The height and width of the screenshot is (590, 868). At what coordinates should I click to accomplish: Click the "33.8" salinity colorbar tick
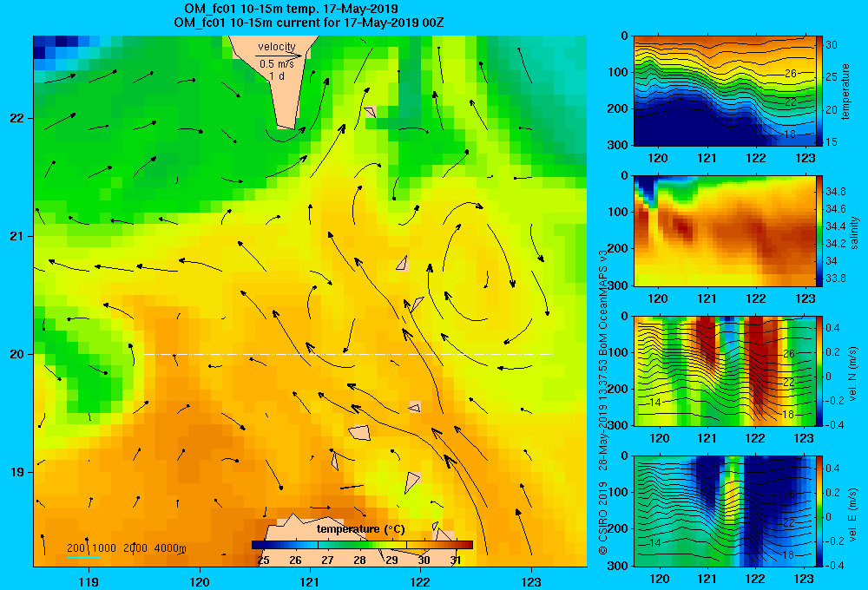click(836, 278)
